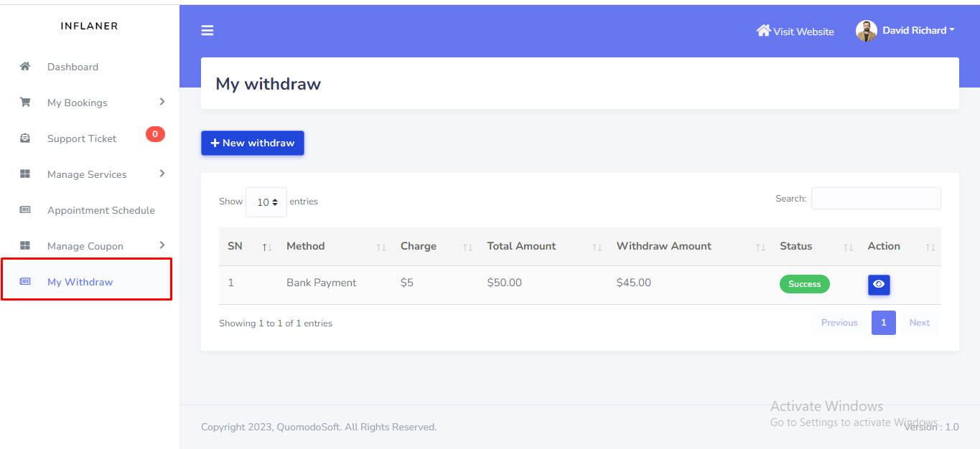
Task: Click the Support Ticket icon
Action: 25,138
